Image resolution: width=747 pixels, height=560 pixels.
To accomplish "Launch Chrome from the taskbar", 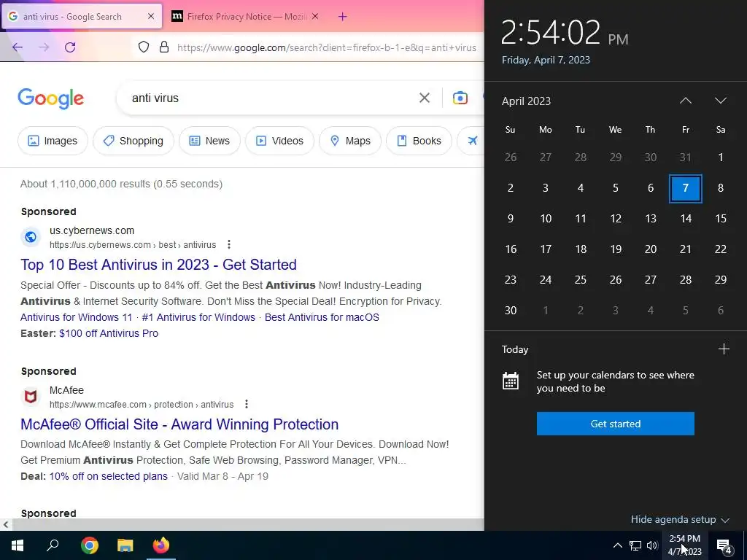I will click(x=89, y=545).
